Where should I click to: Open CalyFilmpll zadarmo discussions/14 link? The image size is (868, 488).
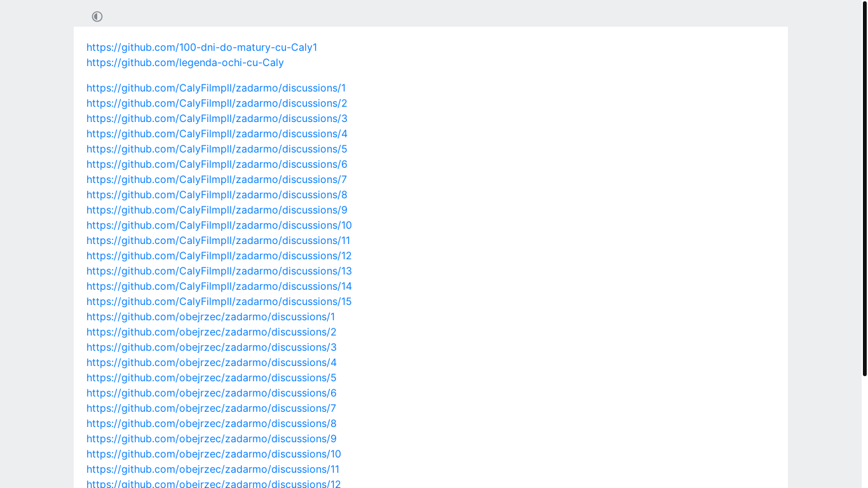[x=219, y=286]
